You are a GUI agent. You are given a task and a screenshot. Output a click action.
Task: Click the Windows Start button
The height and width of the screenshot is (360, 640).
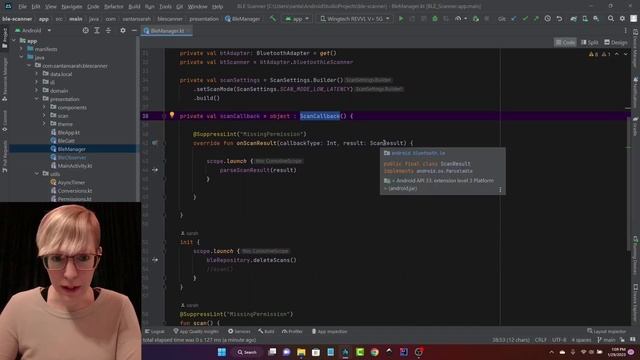click(x=222, y=352)
